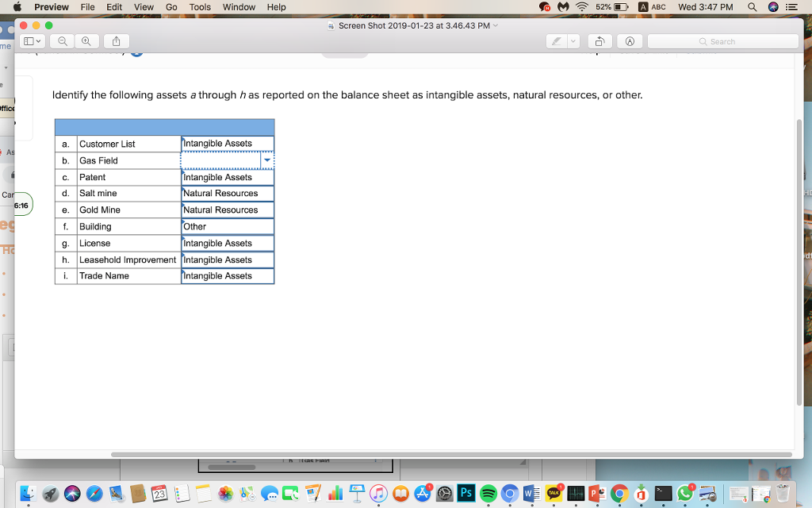Click the battery indicator showing 52%

tap(615, 7)
